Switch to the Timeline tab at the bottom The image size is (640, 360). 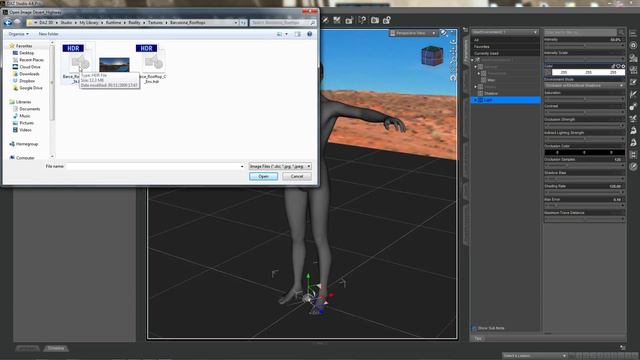coord(56,348)
